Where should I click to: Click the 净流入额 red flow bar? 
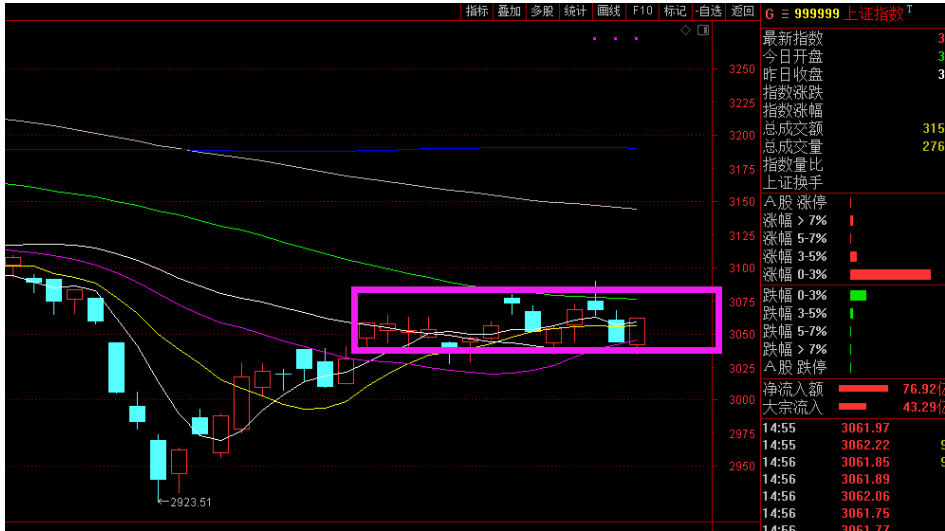(x=863, y=389)
